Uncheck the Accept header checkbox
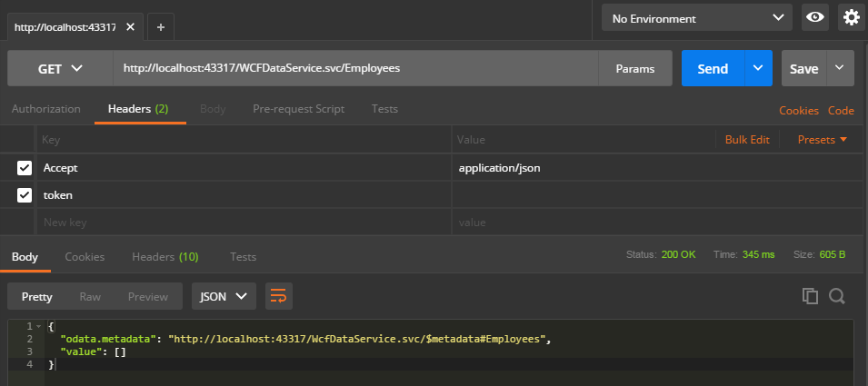868x386 pixels. pyautogui.click(x=25, y=168)
